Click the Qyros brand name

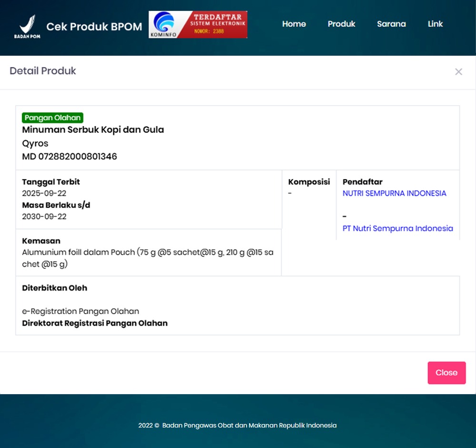(35, 143)
